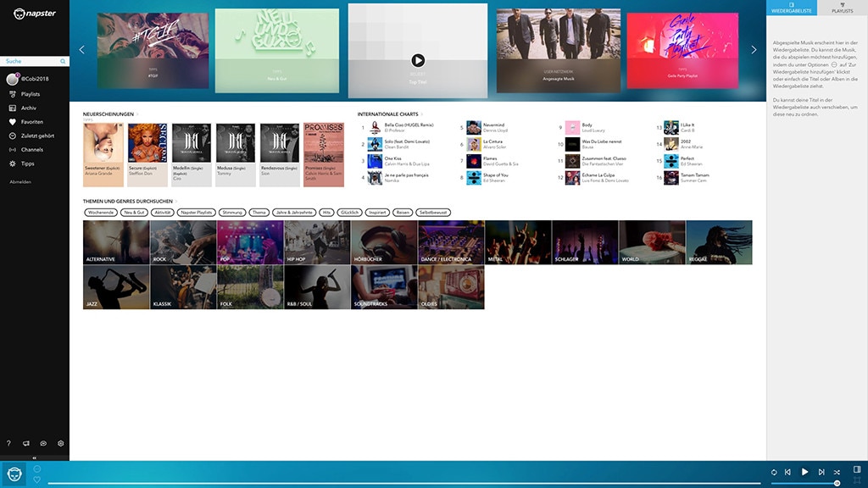This screenshot has width=868, height=488.
Task: Select the Favoriten entry in the sidebar
Action: coord(34,121)
